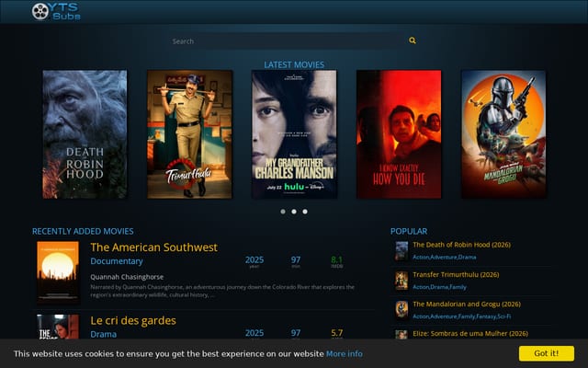Open My Grandfather Charles Manson poster
This screenshot has width=588, height=368.
[x=294, y=134]
